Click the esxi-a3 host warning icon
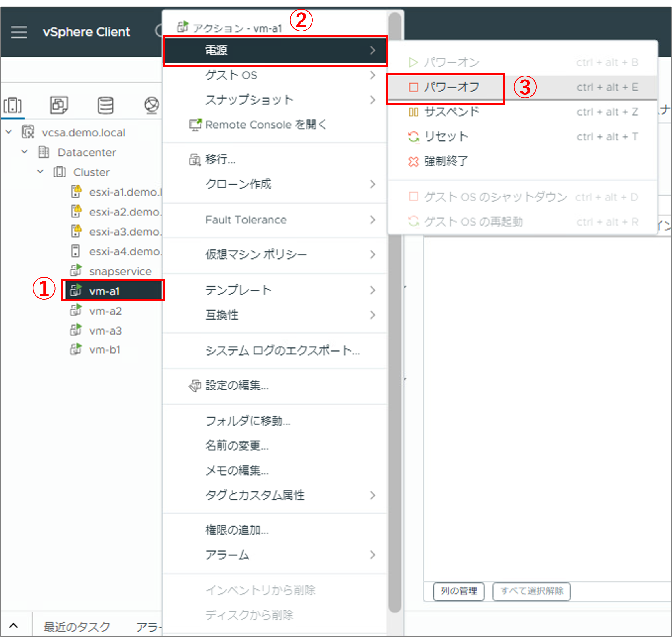The height and width of the screenshot is (637, 672). [76, 231]
